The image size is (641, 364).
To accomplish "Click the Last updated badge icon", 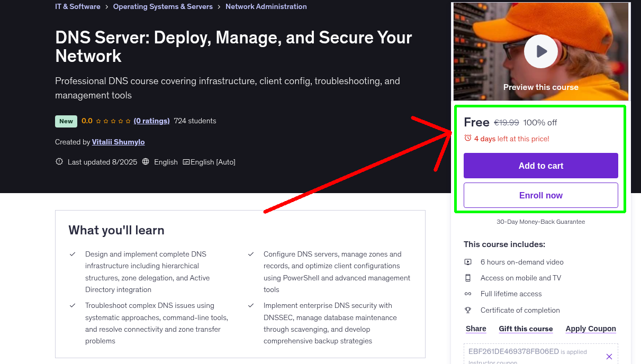I will click(59, 162).
